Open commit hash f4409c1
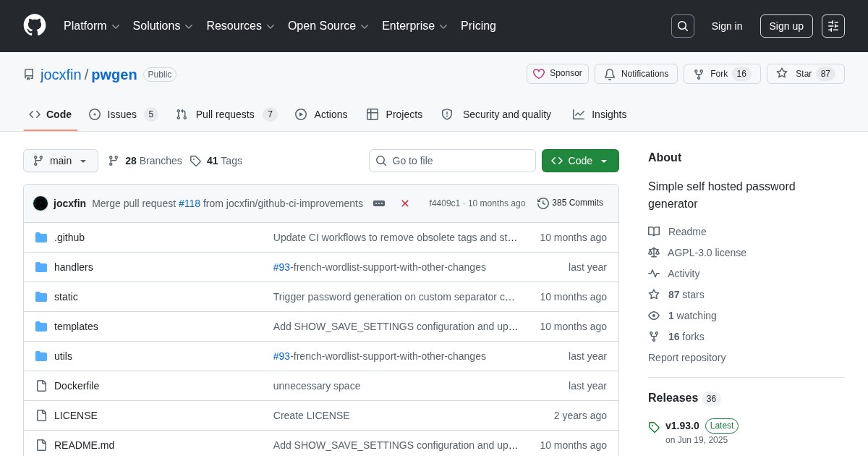Screen dimensions: 868x456 (x=444, y=203)
